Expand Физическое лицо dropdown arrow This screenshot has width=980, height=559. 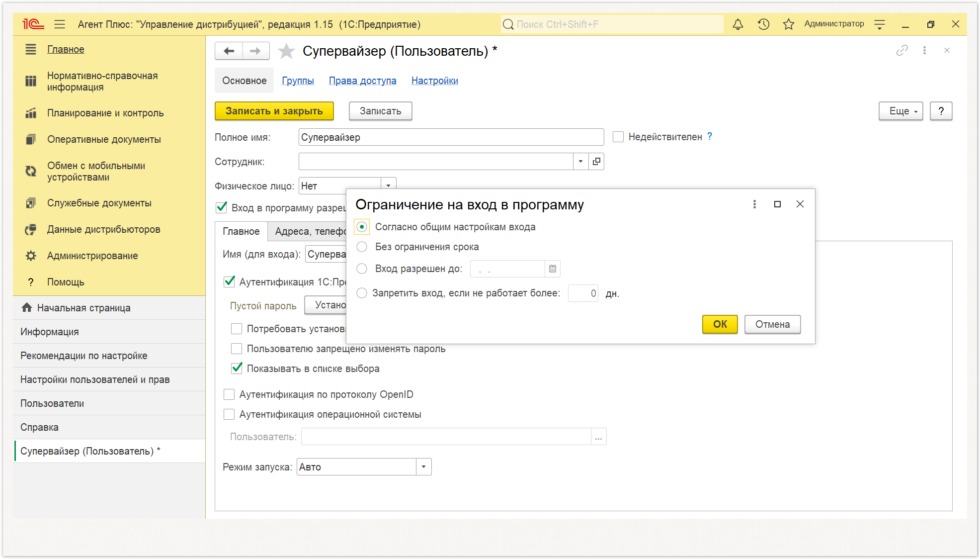pos(389,186)
